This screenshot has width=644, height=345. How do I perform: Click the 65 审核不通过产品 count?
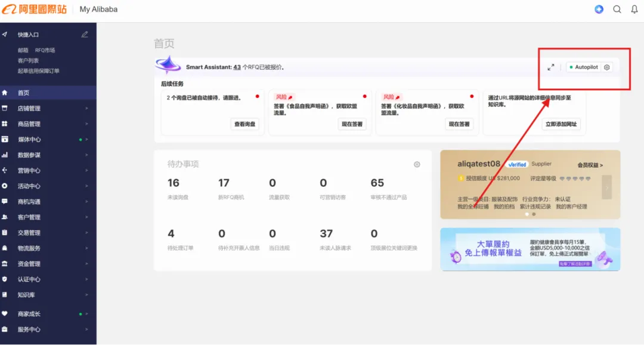[377, 183]
